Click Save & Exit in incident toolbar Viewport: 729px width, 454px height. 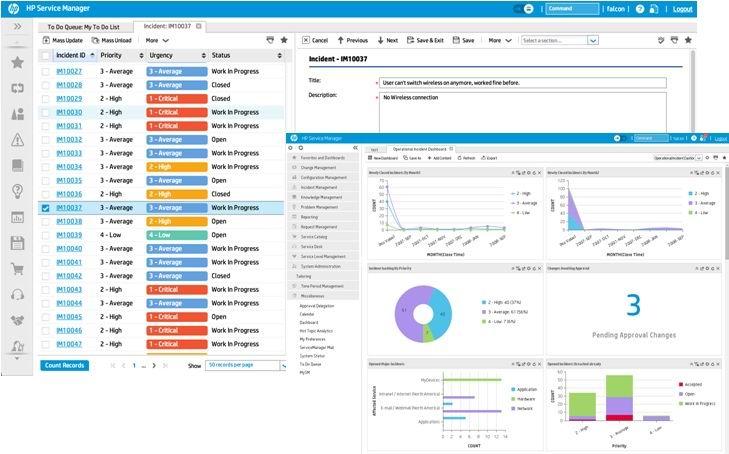click(425, 40)
